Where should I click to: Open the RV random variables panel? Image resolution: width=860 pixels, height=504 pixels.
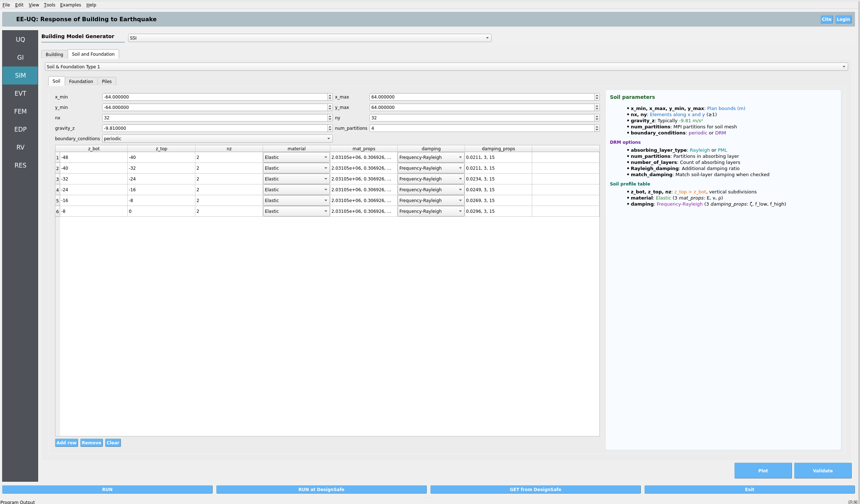click(x=20, y=147)
